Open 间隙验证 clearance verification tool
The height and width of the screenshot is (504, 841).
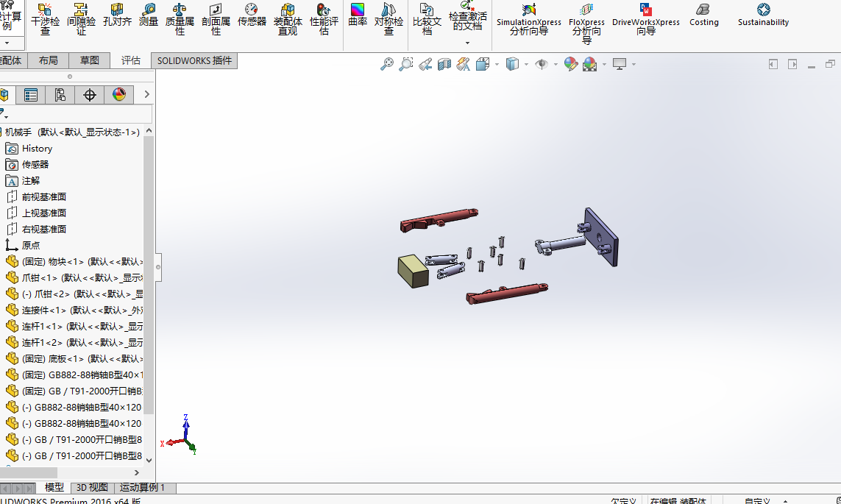coord(81,19)
